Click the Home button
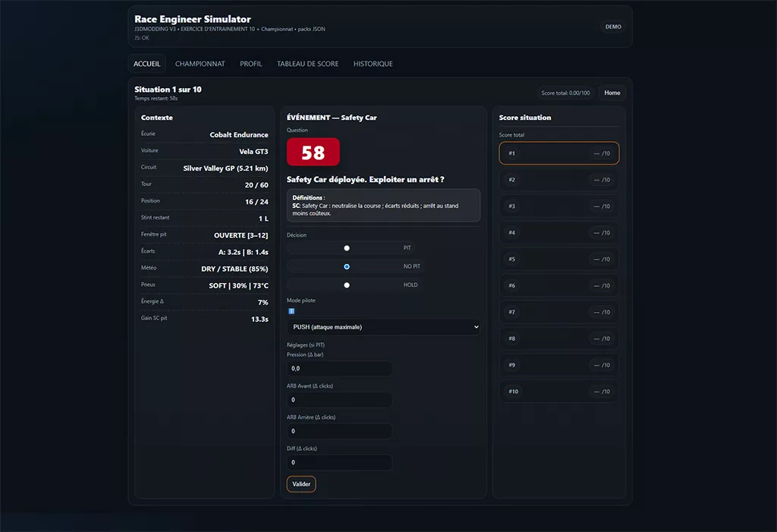This screenshot has height=532, width=777. click(x=612, y=93)
